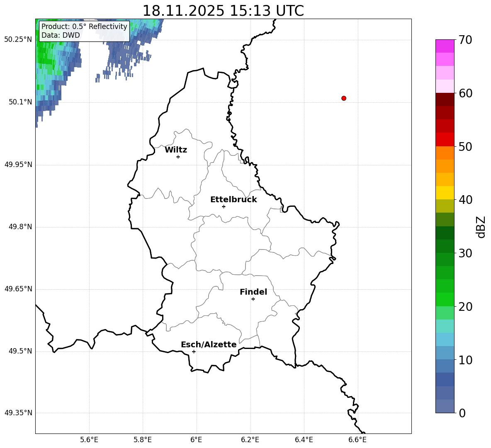Image resolution: width=491 pixels, height=448 pixels.
Task: Click the Wiltz city label
Action: click(176, 150)
